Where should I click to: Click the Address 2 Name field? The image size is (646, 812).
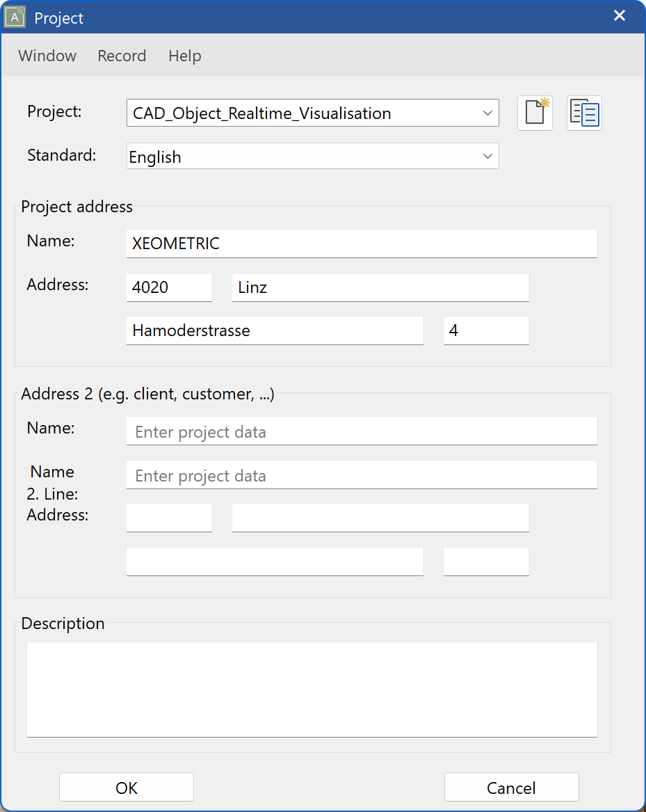coord(362,431)
